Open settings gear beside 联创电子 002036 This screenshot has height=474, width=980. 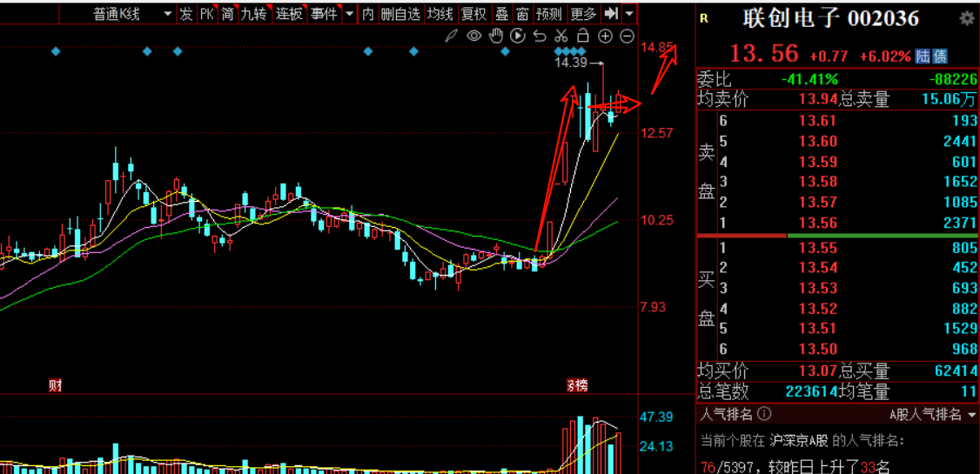tap(966, 19)
